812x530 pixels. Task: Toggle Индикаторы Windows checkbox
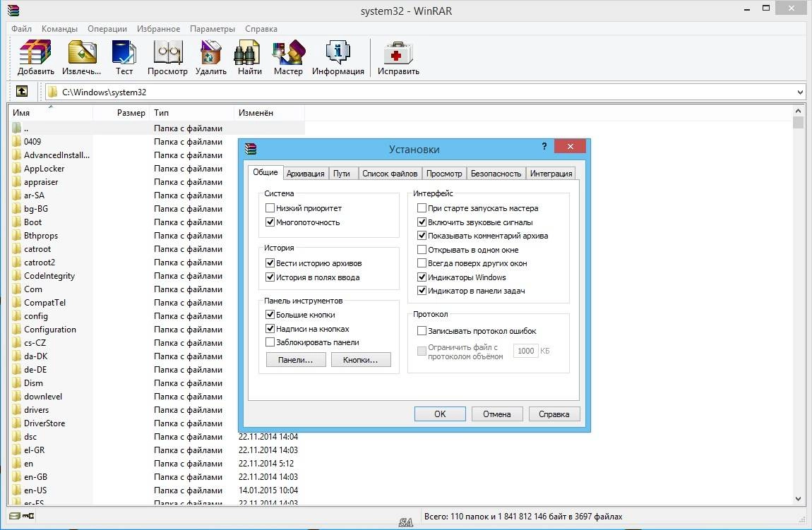pyautogui.click(x=422, y=277)
